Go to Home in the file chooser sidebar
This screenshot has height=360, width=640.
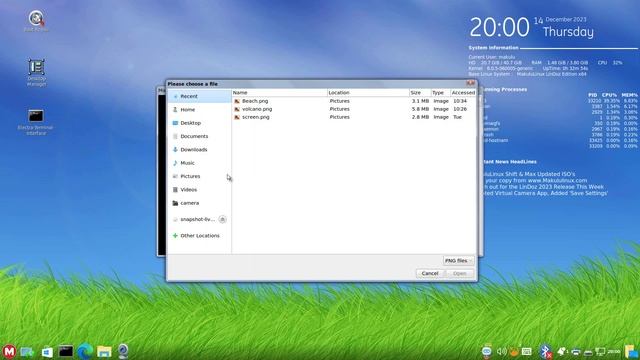[x=199, y=109]
